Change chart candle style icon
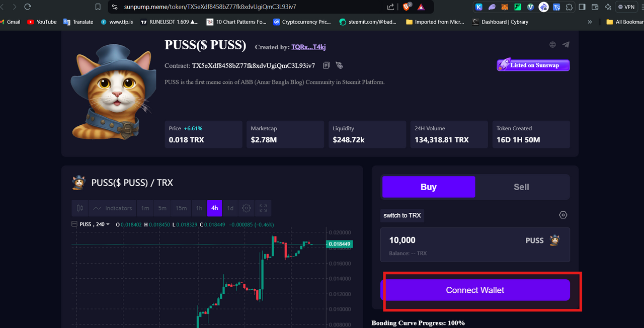Screen dimensions: 644x328 pos(79,208)
